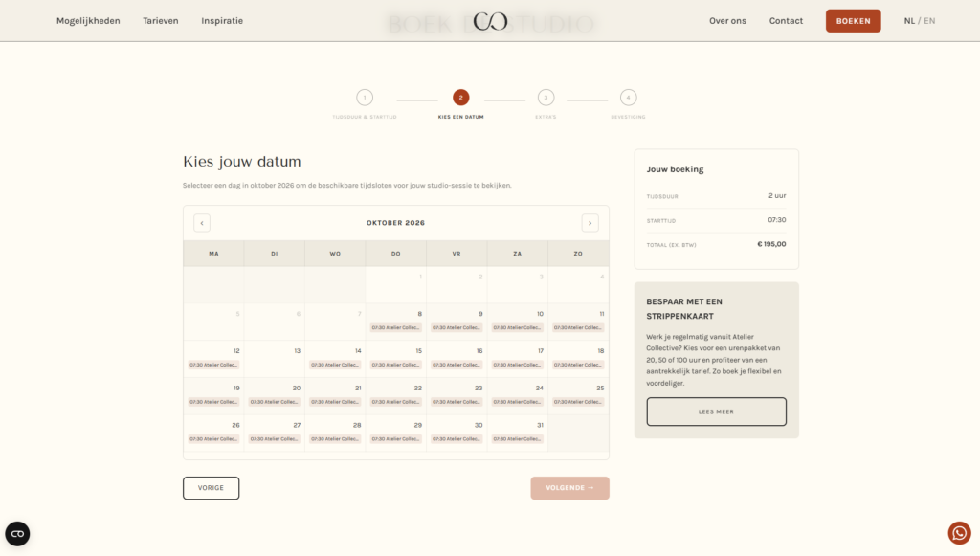Click the Kies jouw datum heading
The image size is (980, 556).
click(x=242, y=162)
